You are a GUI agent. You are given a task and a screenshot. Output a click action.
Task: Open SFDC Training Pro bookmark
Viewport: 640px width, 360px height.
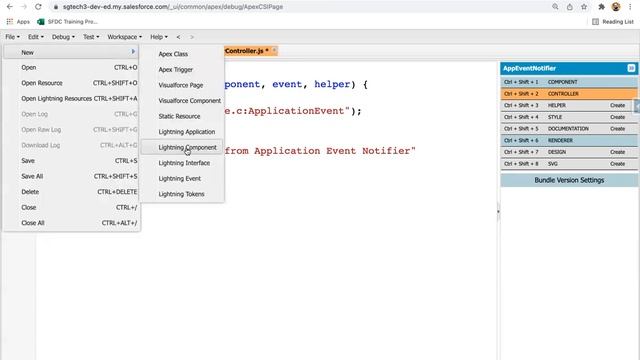point(67,22)
